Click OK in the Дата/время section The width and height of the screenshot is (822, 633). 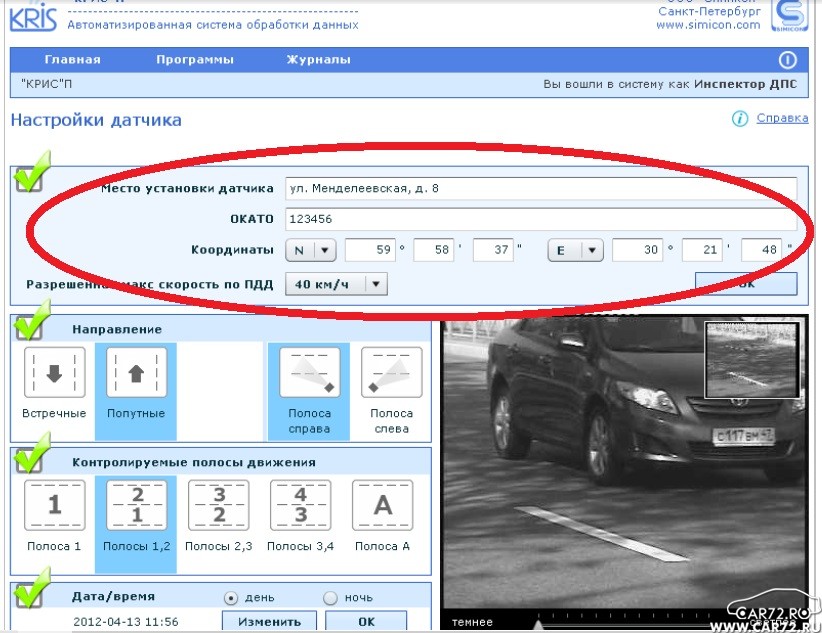point(366,621)
